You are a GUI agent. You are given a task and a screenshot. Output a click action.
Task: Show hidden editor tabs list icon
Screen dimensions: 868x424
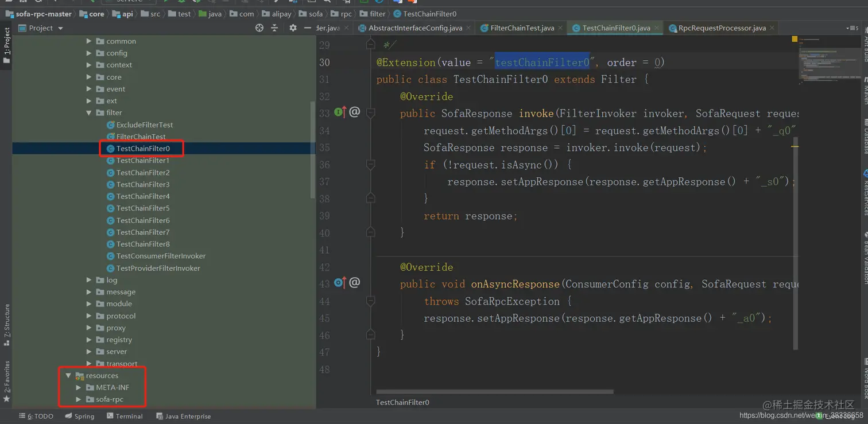coord(852,28)
